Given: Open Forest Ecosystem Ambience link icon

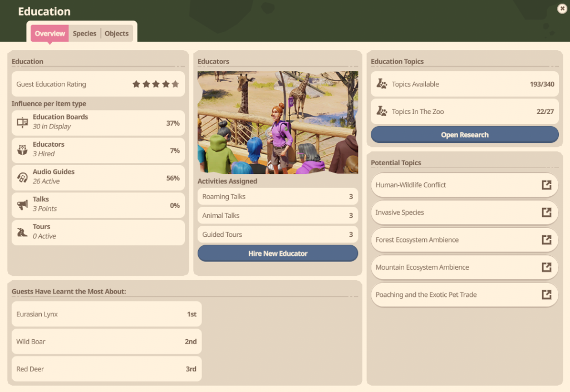Looking at the screenshot, I should (x=547, y=240).
